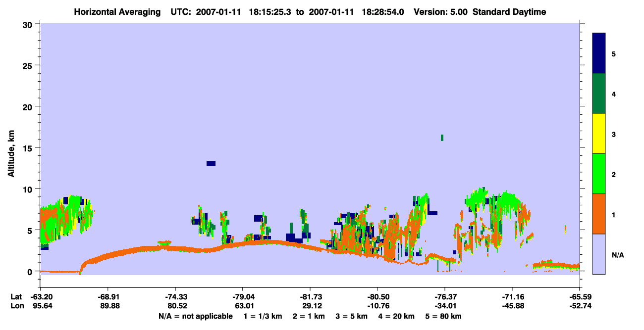Click the latitude value '-80.50'
The width and height of the screenshot is (644, 330).
coord(377,297)
